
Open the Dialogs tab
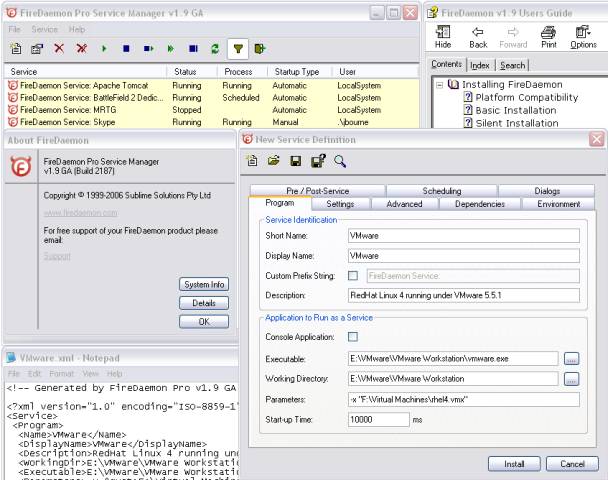547,191
